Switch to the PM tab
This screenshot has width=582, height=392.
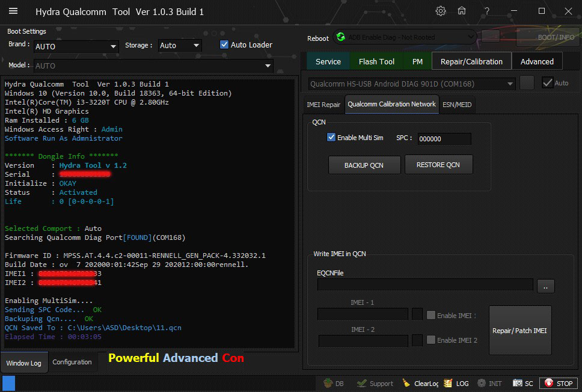(417, 61)
